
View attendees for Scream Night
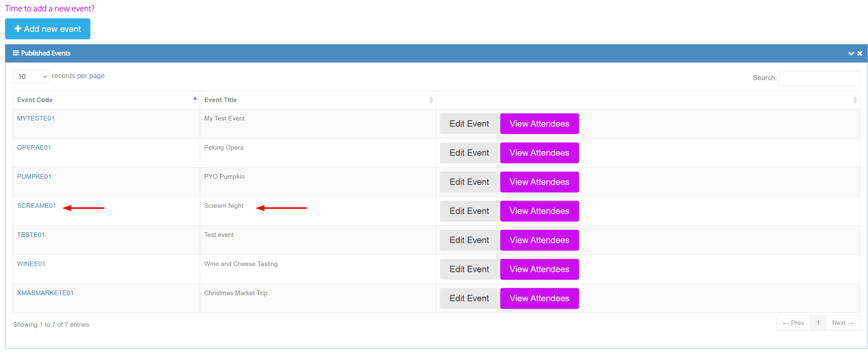539,211
